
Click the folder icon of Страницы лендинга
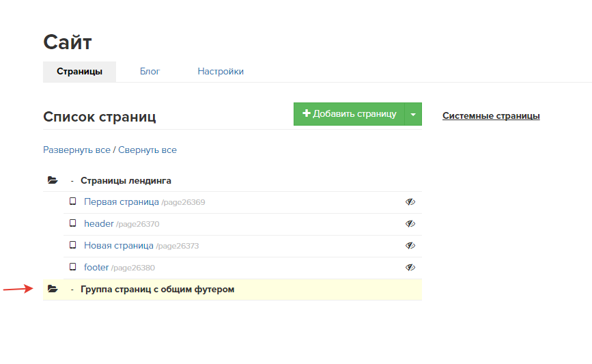click(53, 180)
